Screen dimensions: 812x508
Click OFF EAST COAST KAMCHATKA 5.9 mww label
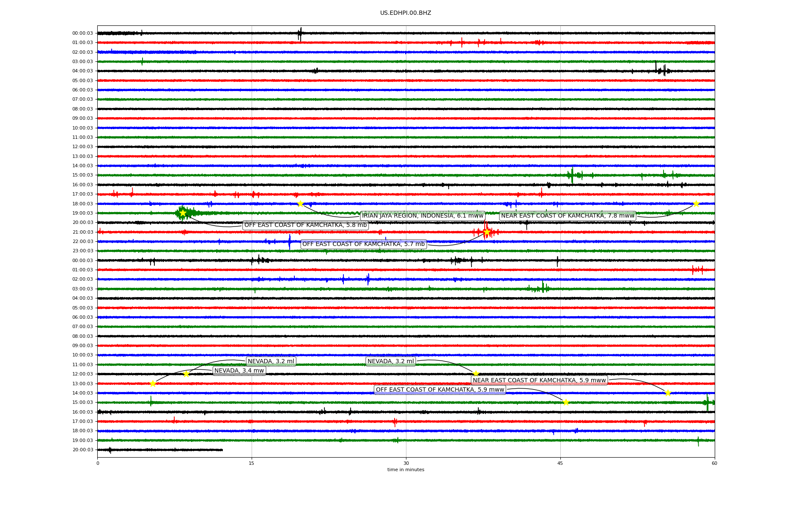click(x=440, y=389)
